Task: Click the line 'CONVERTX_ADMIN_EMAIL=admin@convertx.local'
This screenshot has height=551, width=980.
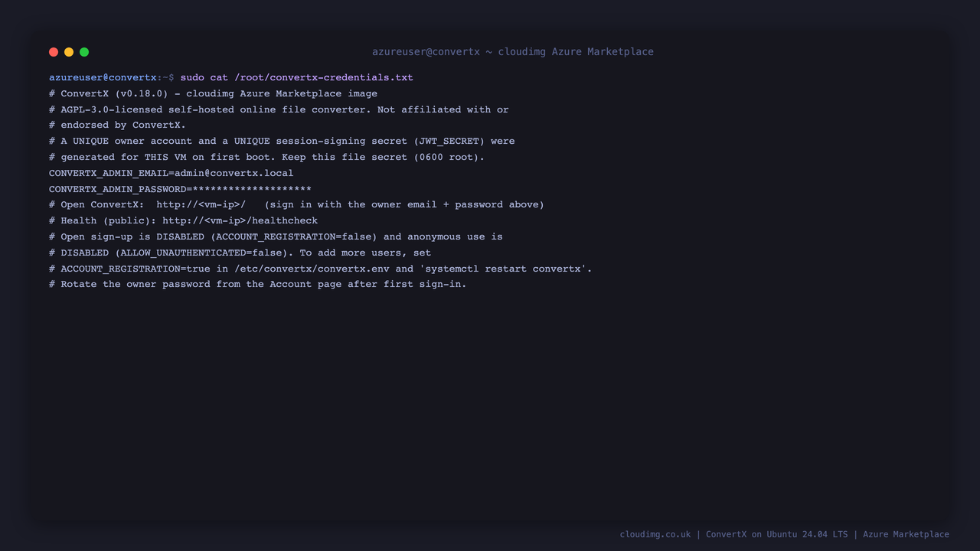Action: (171, 173)
